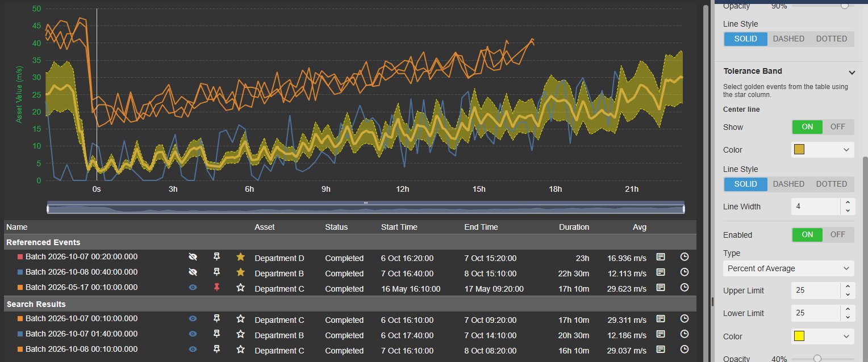Unpin the Batch 2026-05-17 red pin icon

[216, 288]
